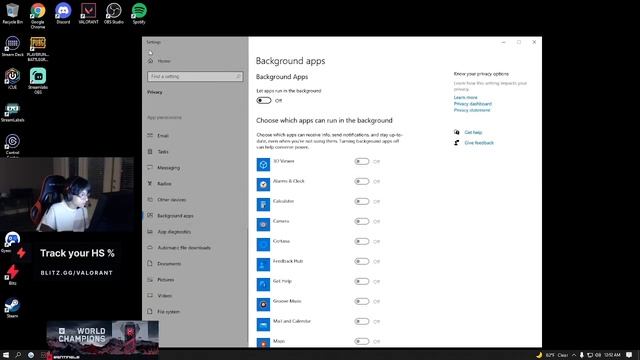Click the Feedback Hub app icon
Viewport: 640px width, 360px height.
263,264
